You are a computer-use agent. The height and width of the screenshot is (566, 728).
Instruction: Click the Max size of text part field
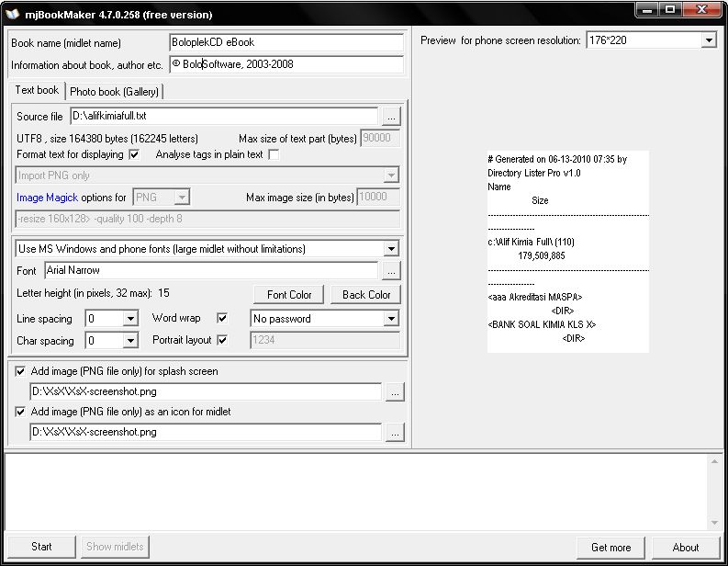click(x=380, y=138)
